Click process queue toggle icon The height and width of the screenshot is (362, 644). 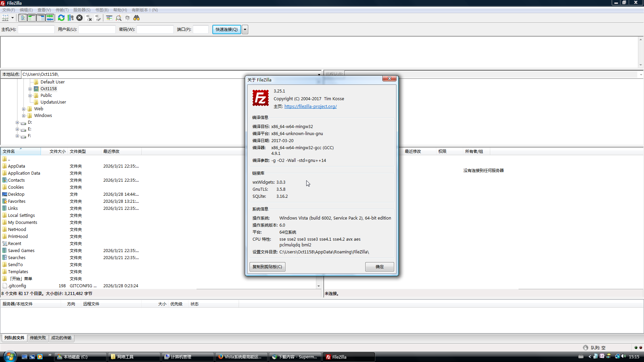click(x=70, y=18)
